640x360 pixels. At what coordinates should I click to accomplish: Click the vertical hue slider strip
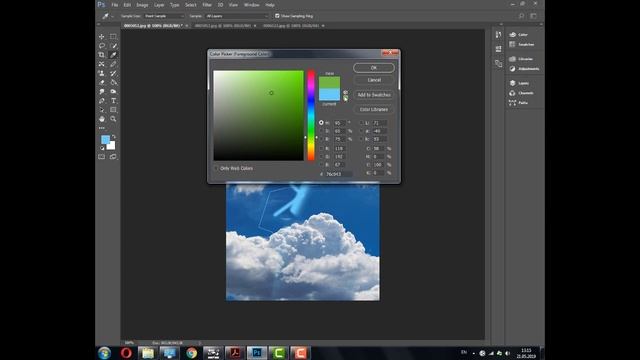pos(311,115)
